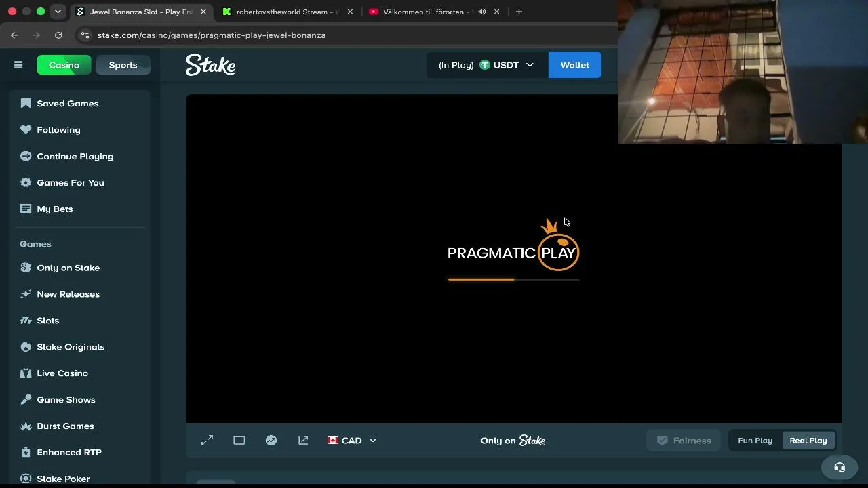Open the browser tab search dropdown
The width and height of the screenshot is (868, 488).
pyautogui.click(x=58, y=12)
